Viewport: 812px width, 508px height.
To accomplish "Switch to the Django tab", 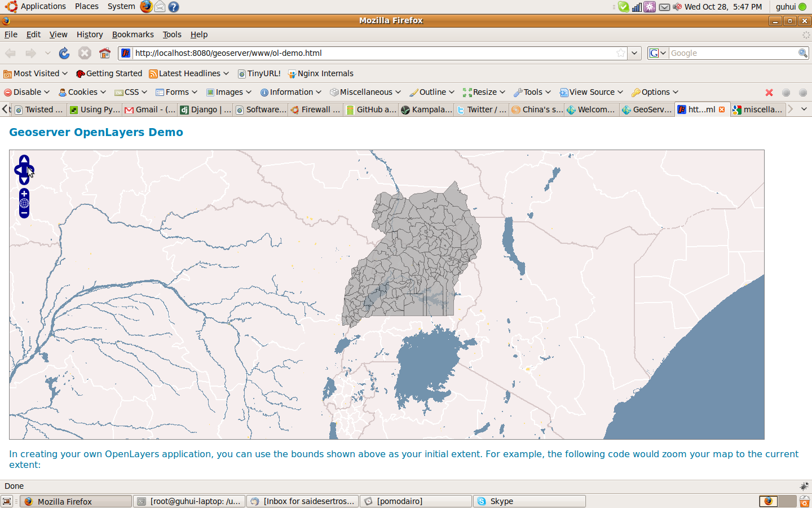I will pos(206,110).
